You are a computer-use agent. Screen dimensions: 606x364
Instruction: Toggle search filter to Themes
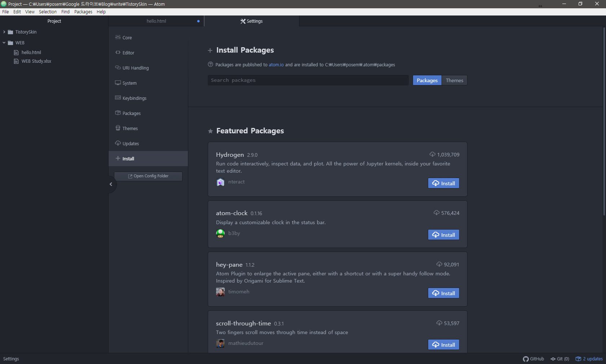click(454, 80)
